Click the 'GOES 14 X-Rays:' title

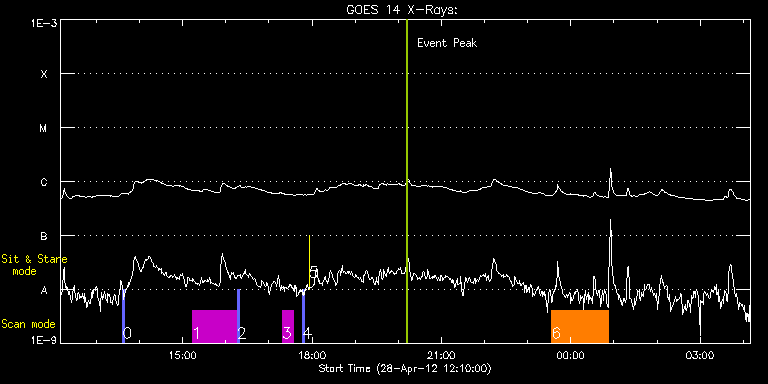pyautogui.click(x=402, y=10)
